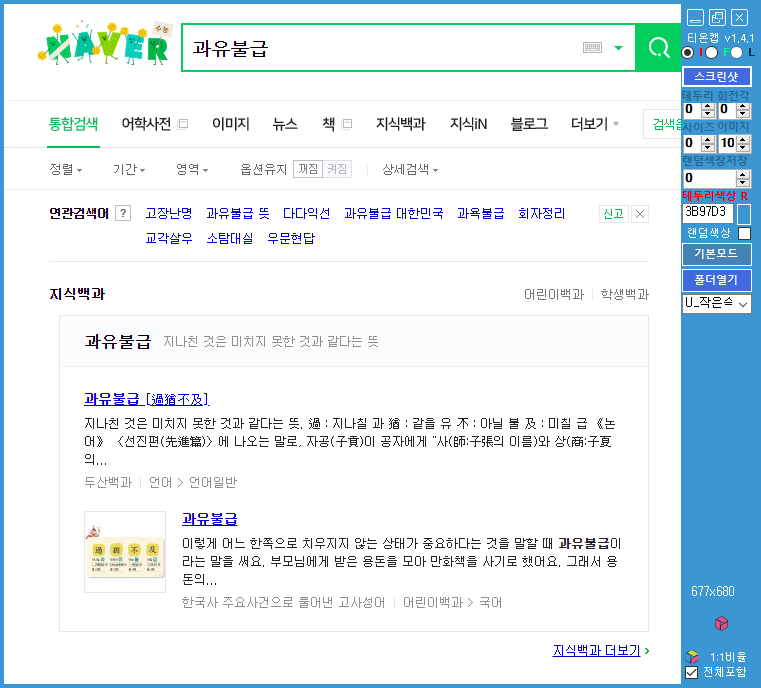Decrease the 이미지 value of 10
Screen dimensions: 761x688
pyautogui.click(x=743, y=147)
